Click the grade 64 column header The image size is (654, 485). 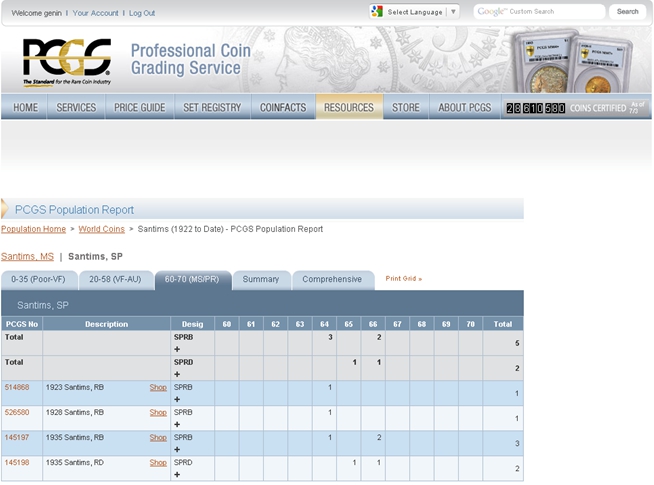coord(324,324)
